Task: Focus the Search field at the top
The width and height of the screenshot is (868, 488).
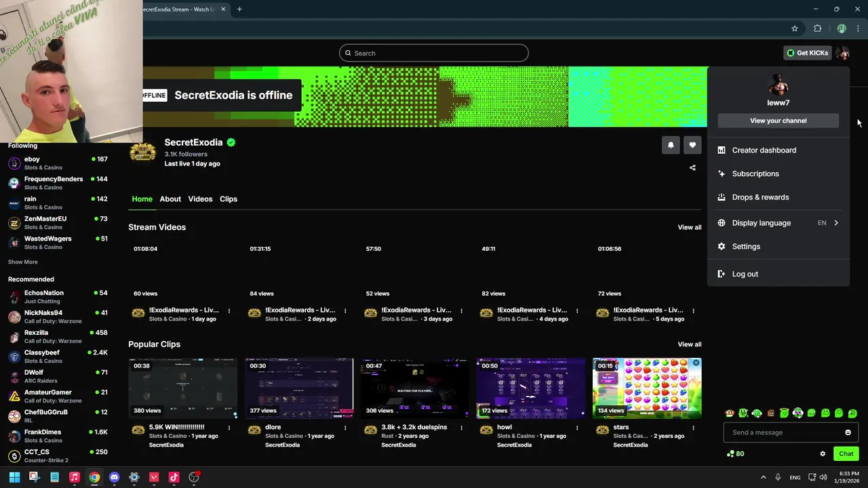Action: pyautogui.click(x=434, y=53)
